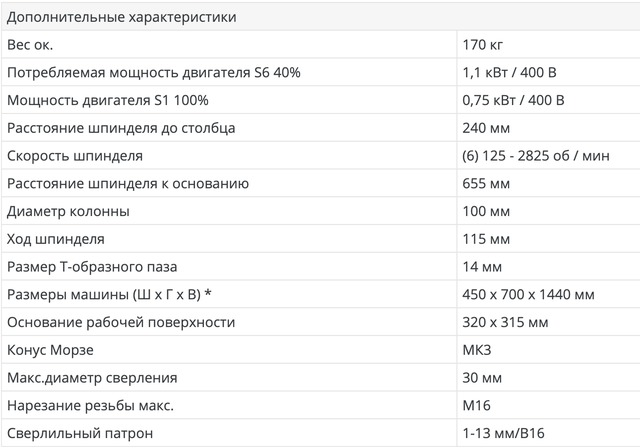Click "Потребляемая мощность двигателя S6 40%" label
Screen dimensions: 640x447
click(x=153, y=73)
